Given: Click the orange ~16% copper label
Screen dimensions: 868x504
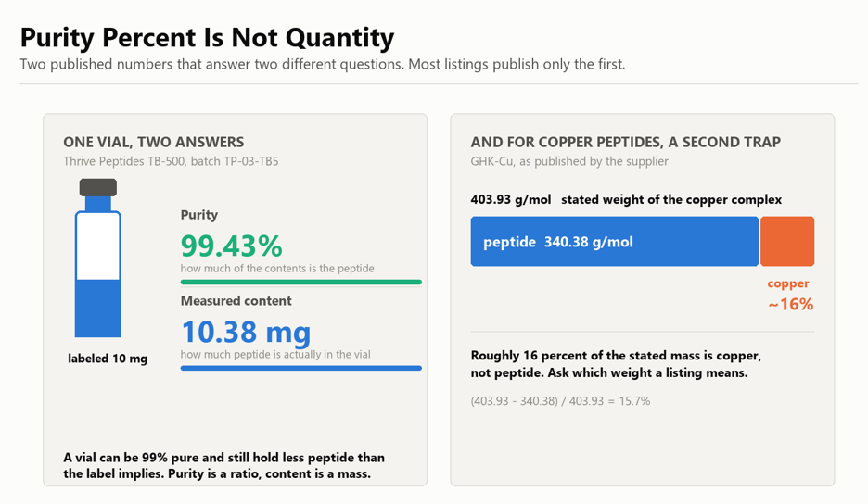Looking at the screenshot, I should pos(790,304).
